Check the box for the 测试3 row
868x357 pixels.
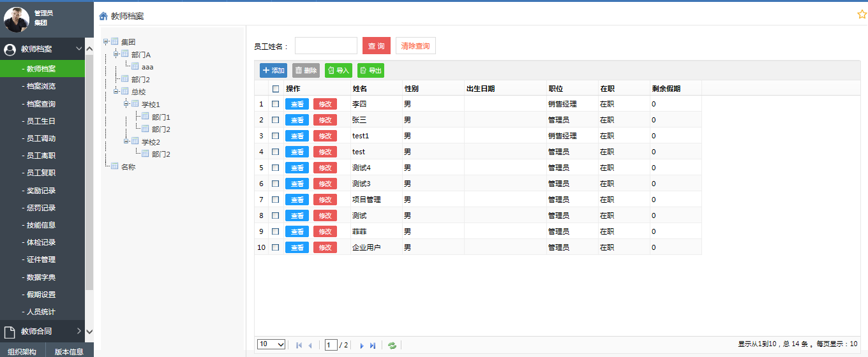(276, 184)
